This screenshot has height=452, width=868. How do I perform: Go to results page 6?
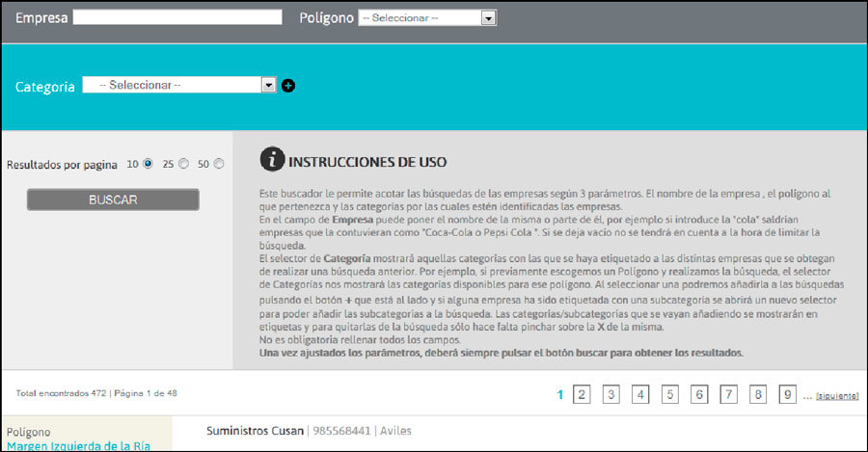click(x=699, y=394)
